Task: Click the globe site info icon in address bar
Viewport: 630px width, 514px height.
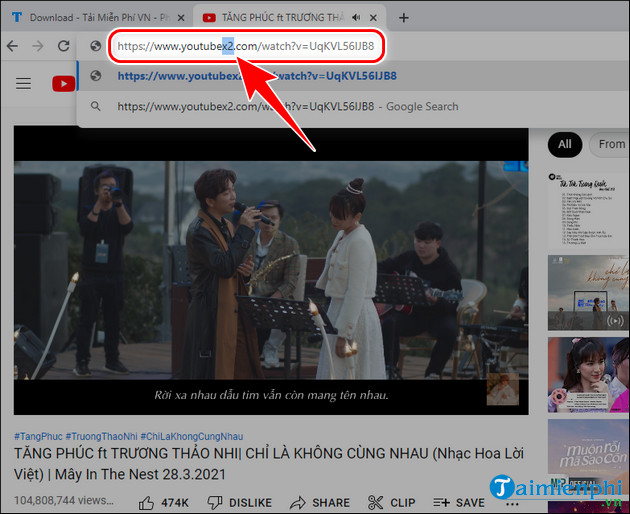Action: click(x=96, y=46)
